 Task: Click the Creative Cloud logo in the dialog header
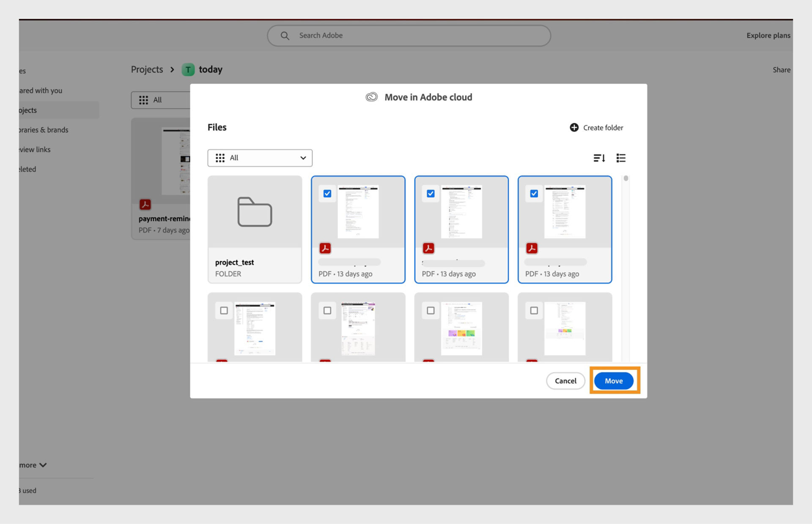pos(371,97)
